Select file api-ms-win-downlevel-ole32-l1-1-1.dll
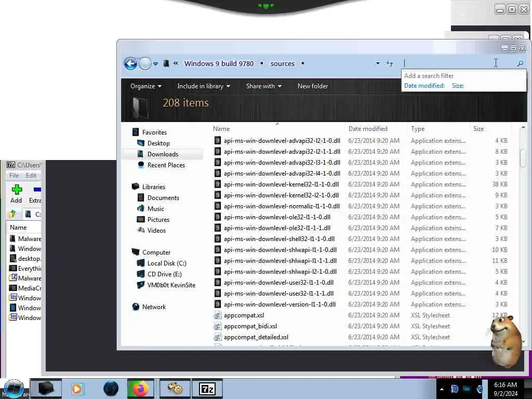Screen dimensions: 532x399 click(x=277, y=228)
